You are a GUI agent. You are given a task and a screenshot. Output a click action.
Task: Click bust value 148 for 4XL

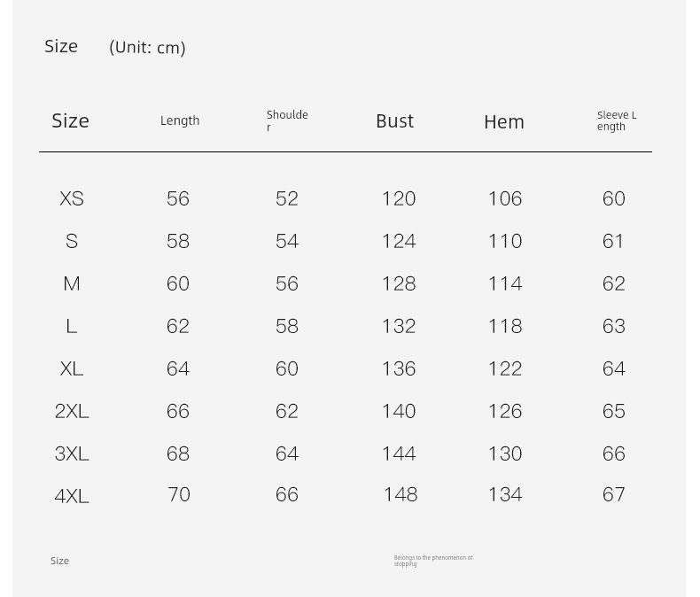pos(401,494)
